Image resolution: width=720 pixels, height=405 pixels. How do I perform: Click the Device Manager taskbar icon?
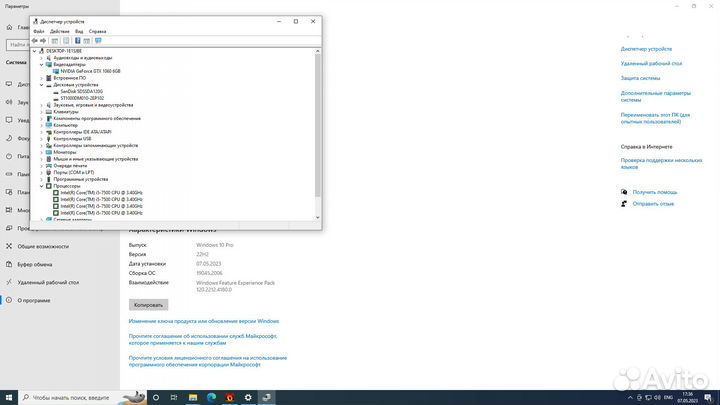pos(266,398)
